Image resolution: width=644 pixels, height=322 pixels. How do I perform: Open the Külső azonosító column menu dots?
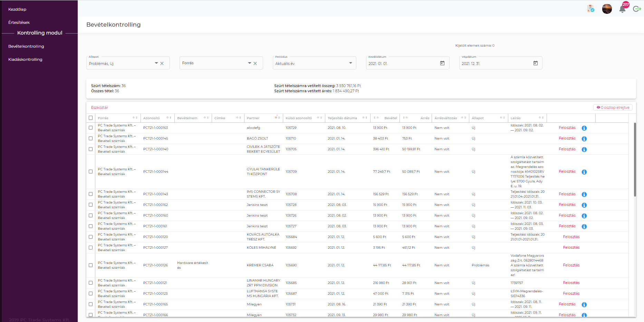click(x=321, y=118)
